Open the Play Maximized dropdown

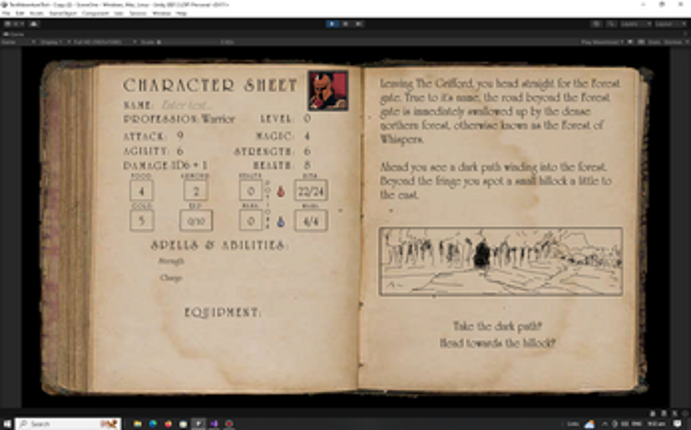click(x=602, y=42)
